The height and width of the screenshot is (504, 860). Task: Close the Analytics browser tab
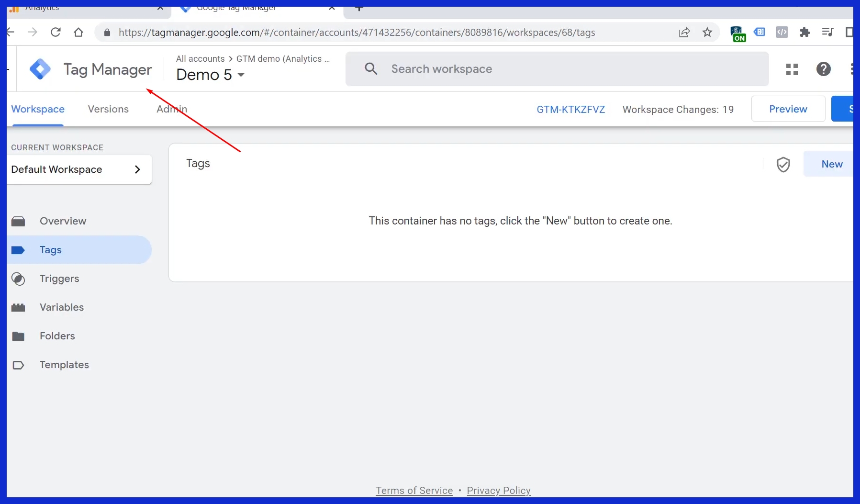tap(160, 7)
